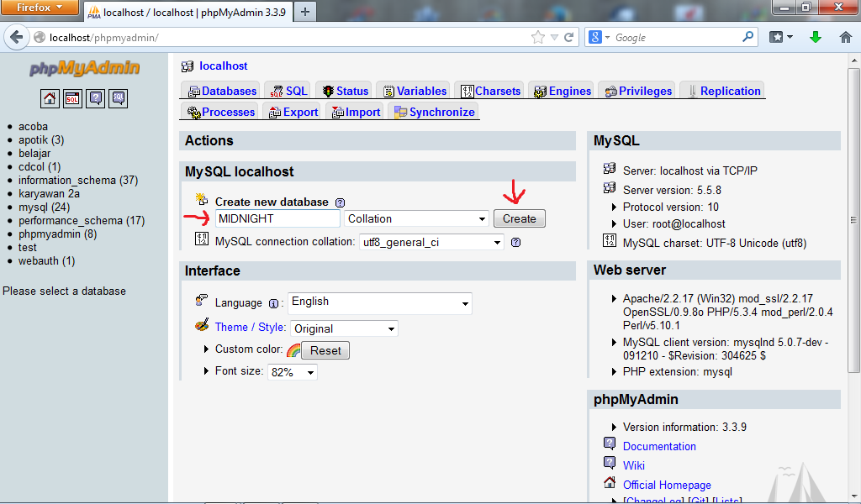Open the SQL query window icon
Screen dimensions: 861x504
click(x=72, y=99)
